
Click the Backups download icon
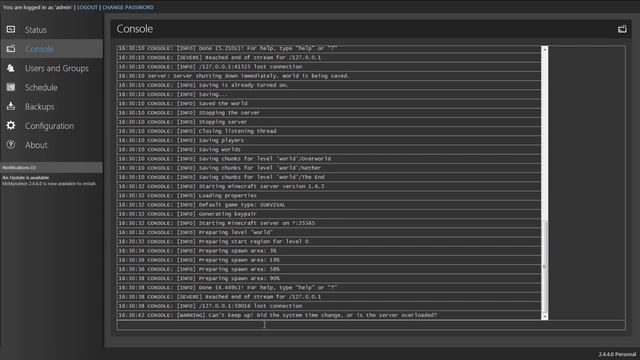[11, 106]
